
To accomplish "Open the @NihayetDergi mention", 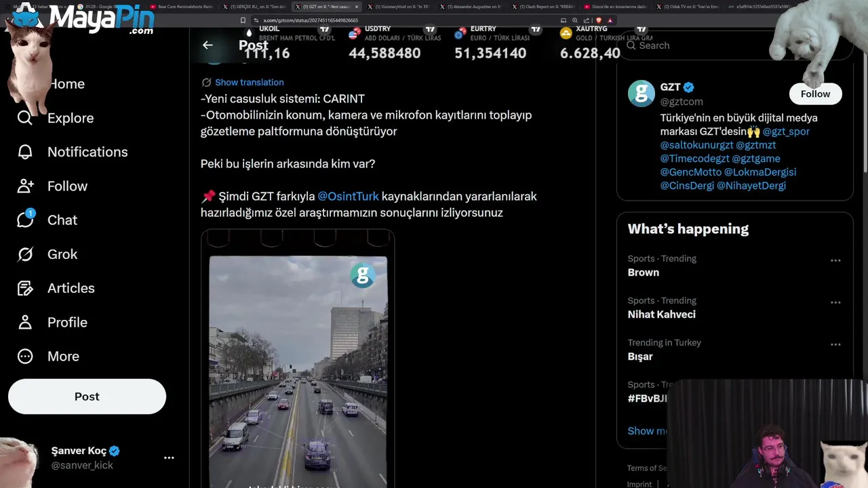I will click(751, 186).
